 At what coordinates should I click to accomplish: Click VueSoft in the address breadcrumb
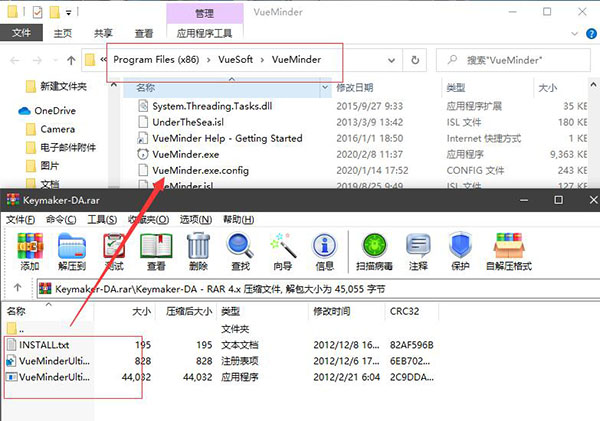click(235, 59)
